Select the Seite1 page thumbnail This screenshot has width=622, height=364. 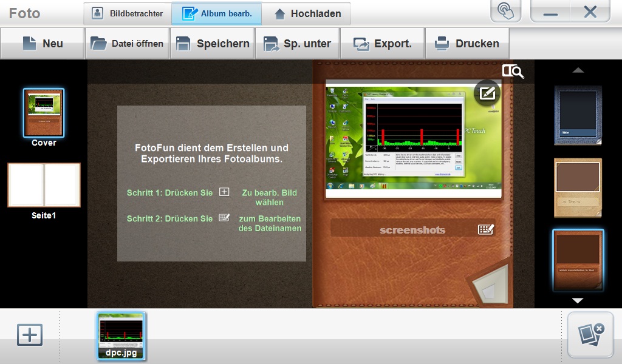pyautogui.click(x=44, y=185)
